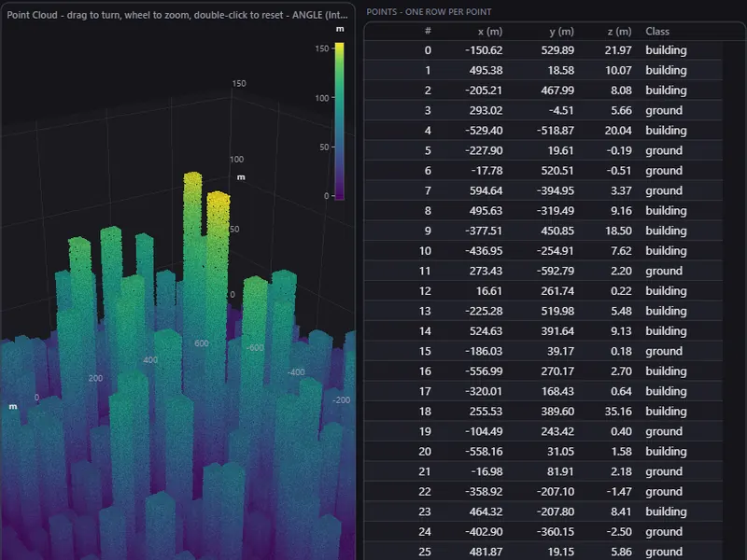Select y value 81.91 in row 21
This screenshot has width=747, height=560.
click(x=561, y=471)
